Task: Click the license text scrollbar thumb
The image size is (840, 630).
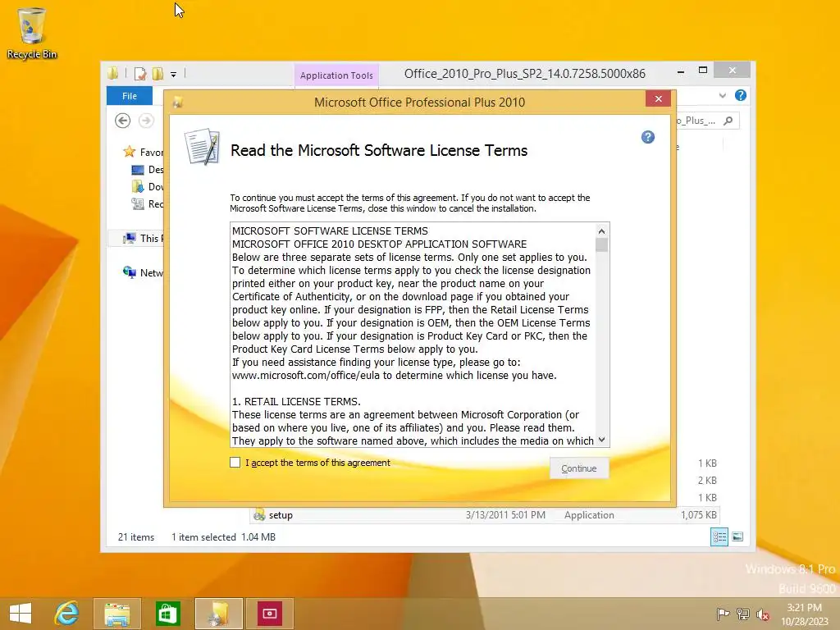Action: pos(601,244)
